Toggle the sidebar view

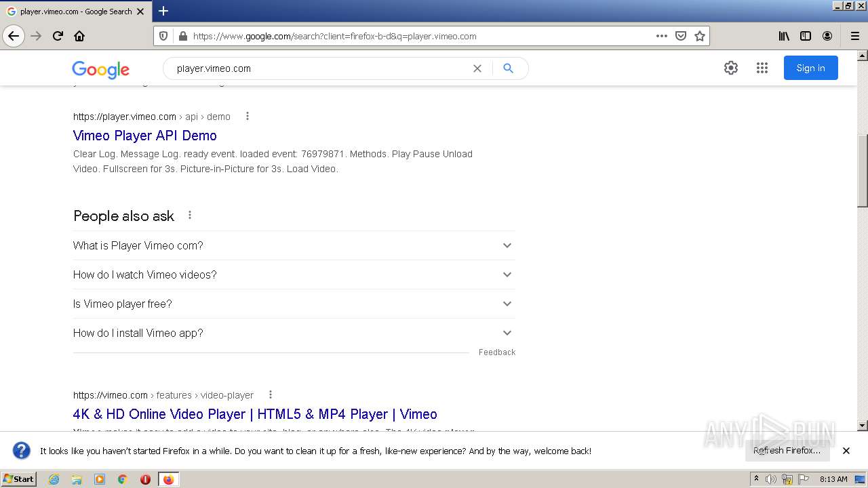806,36
